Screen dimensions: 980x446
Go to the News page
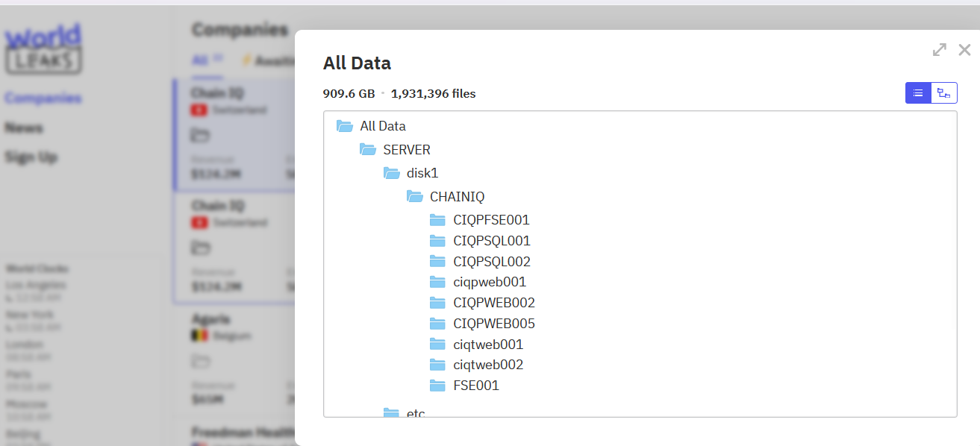tap(24, 128)
